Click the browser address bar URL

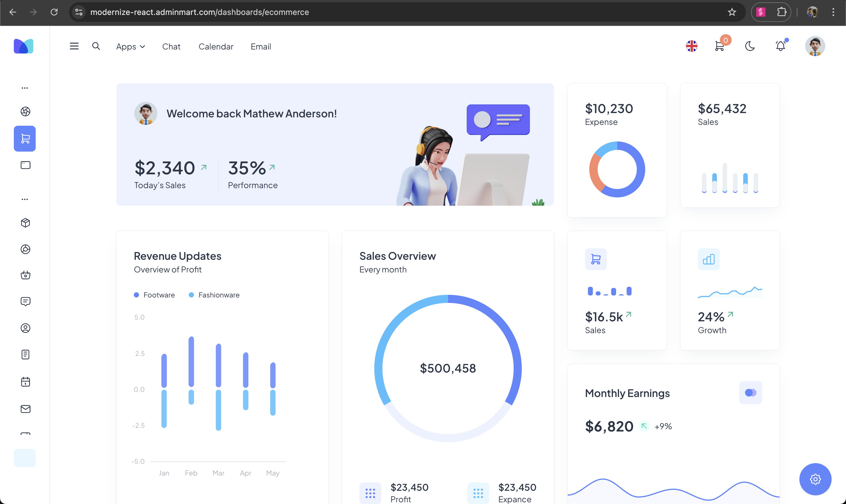[x=200, y=12]
